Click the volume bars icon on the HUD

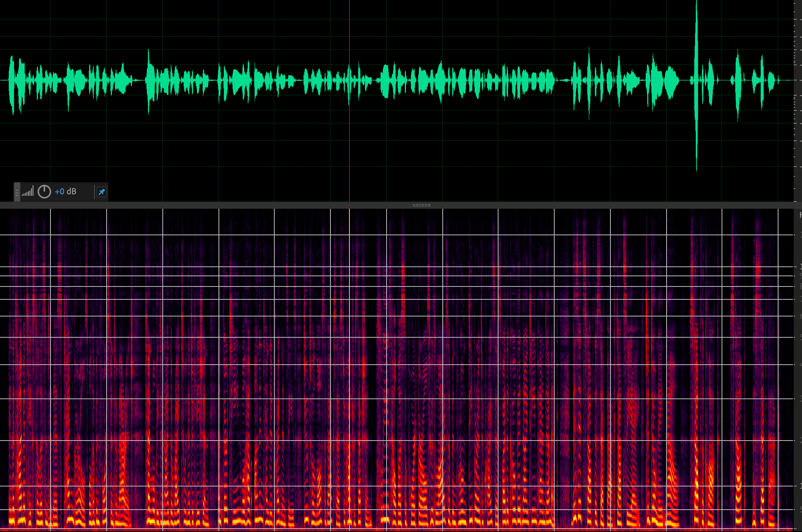point(28,192)
